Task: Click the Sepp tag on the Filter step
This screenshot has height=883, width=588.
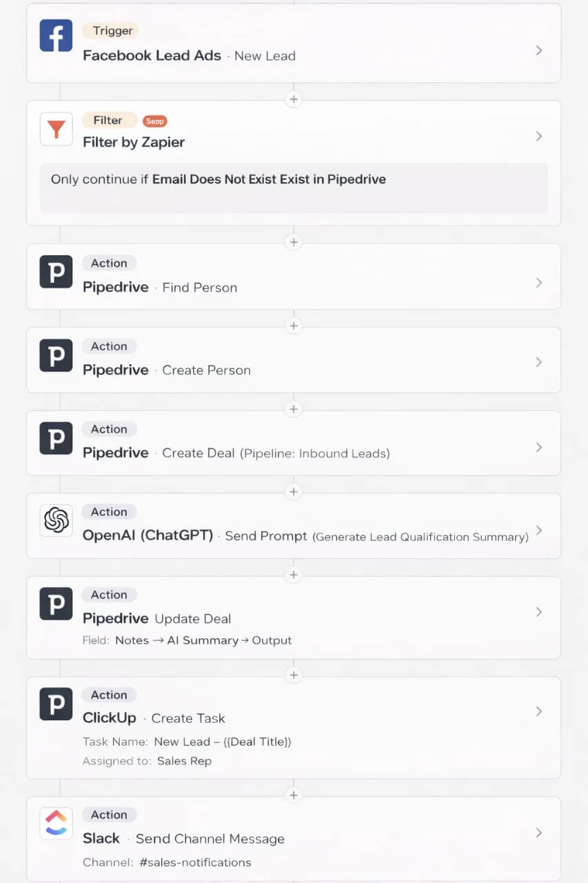Action: [x=154, y=121]
